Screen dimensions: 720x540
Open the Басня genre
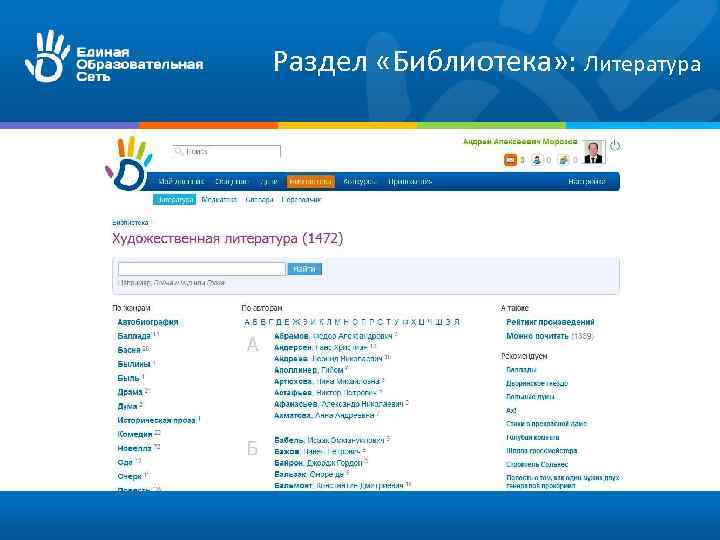(129, 350)
